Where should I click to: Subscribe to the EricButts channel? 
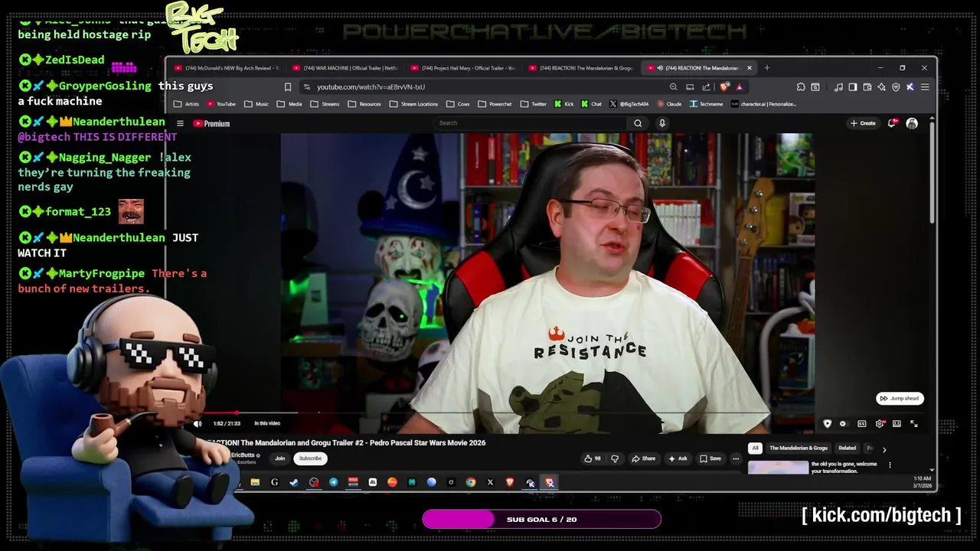pos(310,458)
